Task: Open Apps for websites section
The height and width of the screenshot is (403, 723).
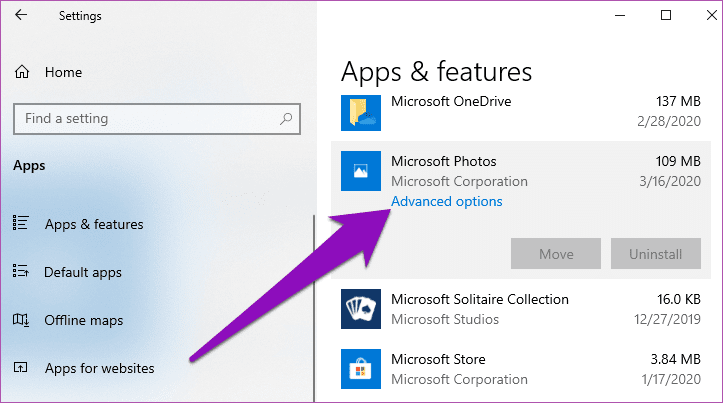Action: pos(100,368)
